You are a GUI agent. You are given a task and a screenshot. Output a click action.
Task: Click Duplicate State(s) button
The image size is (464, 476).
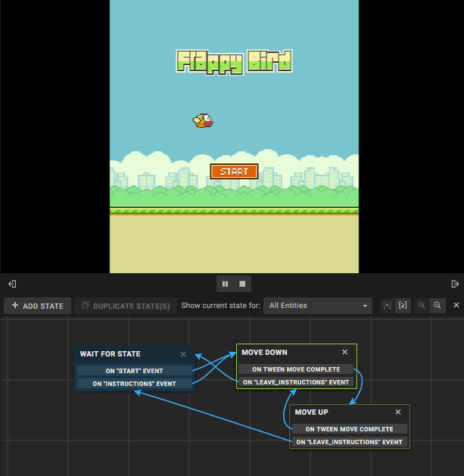pyautogui.click(x=126, y=306)
